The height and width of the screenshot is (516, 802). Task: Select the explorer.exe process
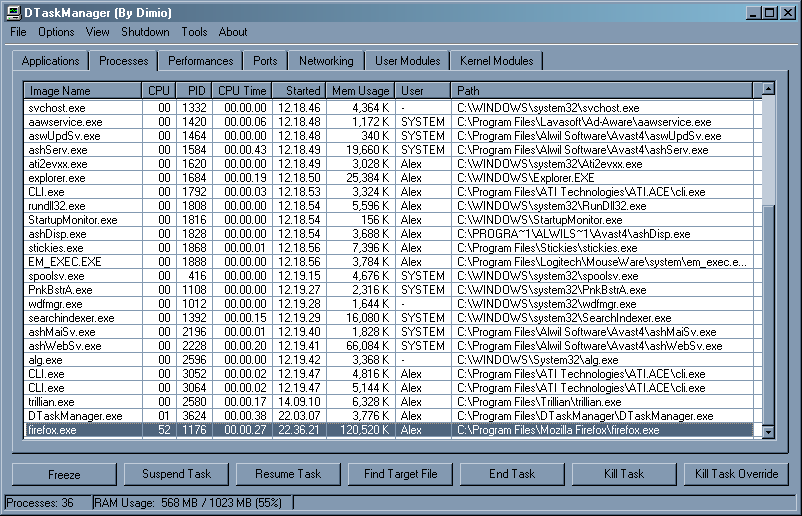click(x=389, y=178)
